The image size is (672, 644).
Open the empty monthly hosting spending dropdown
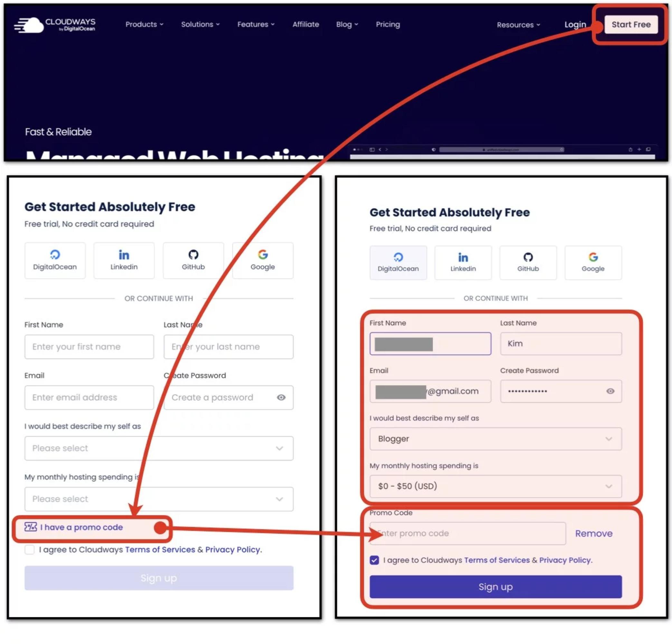(159, 499)
